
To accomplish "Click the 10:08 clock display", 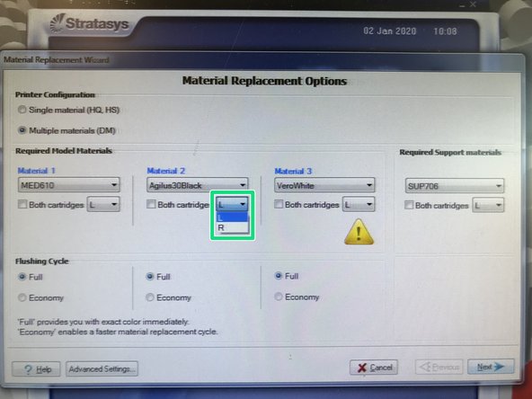I will pos(445,31).
